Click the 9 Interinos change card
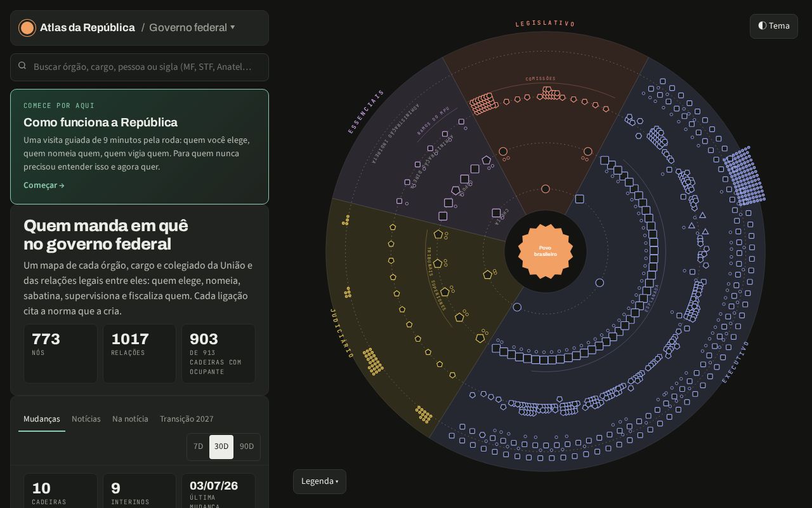Viewport: 812px width, 508px height. 140,491
